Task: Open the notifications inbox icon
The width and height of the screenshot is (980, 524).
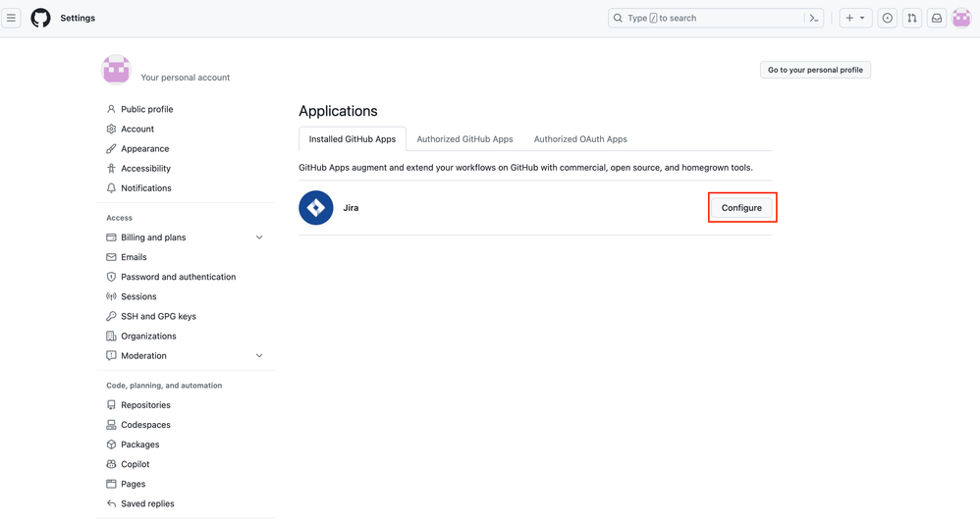Action: (936, 18)
